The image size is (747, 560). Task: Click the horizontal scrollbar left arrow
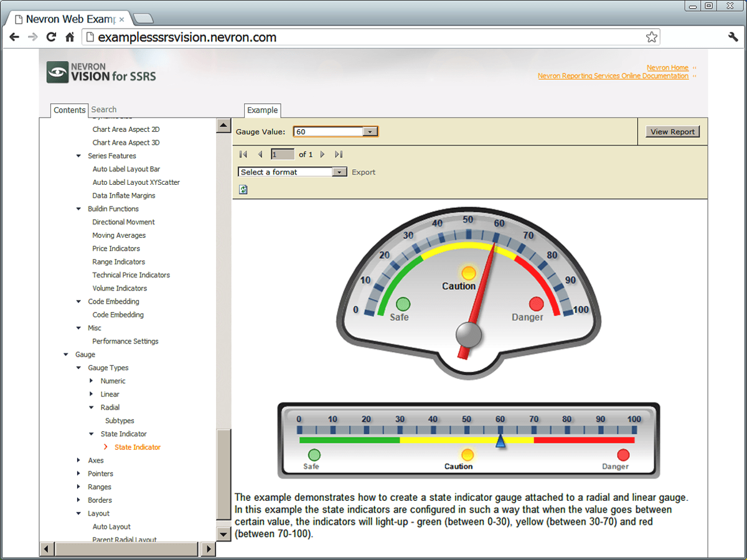[47, 549]
